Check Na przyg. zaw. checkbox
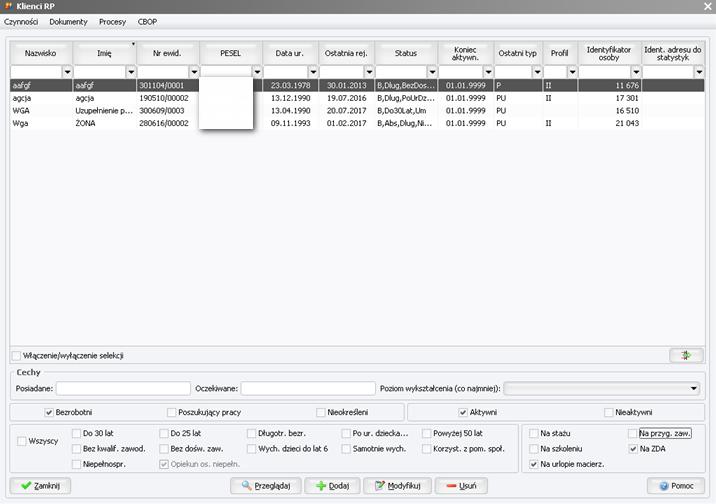The width and height of the screenshot is (716, 504). (x=633, y=433)
